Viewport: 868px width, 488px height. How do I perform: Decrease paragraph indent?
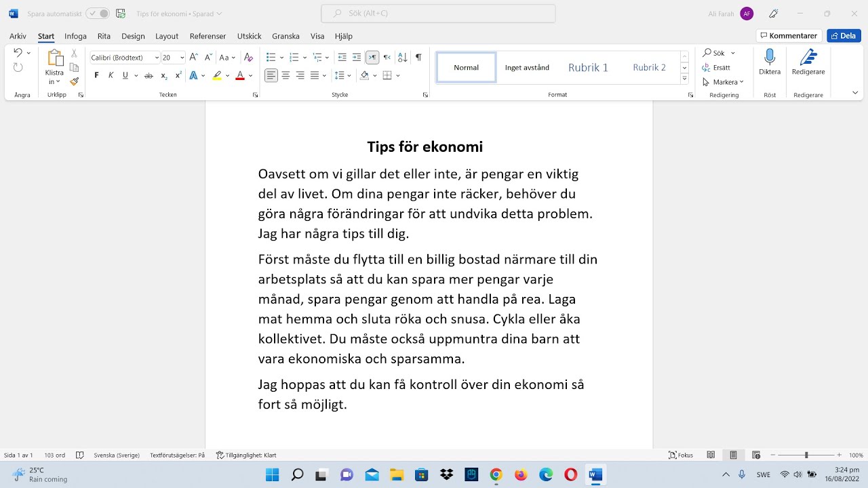tap(342, 58)
